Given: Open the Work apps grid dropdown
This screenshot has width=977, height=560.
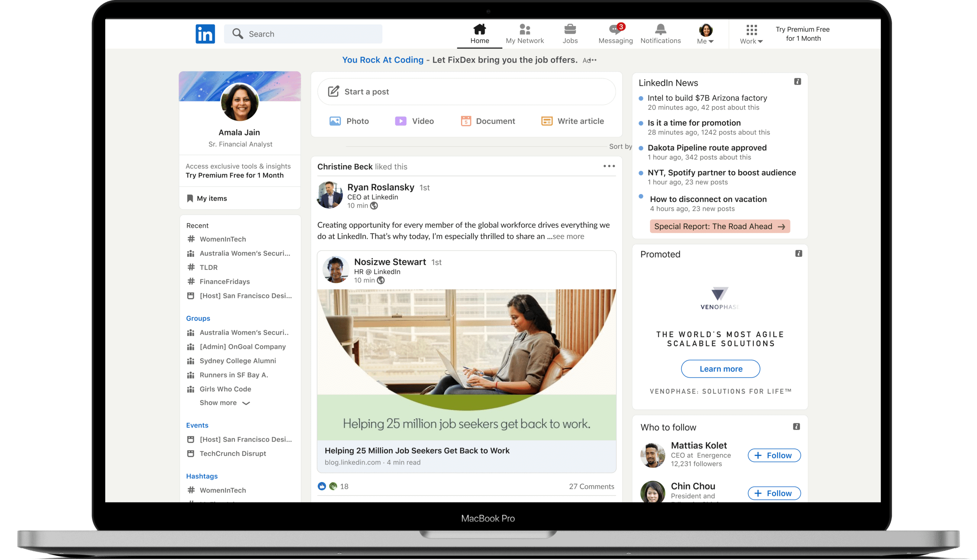Looking at the screenshot, I should (751, 35).
